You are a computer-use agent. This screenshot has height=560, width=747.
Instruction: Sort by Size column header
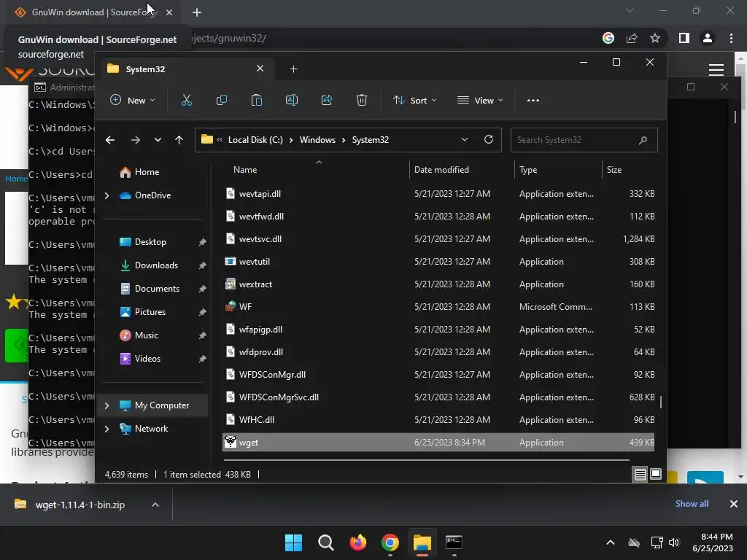tap(614, 170)
